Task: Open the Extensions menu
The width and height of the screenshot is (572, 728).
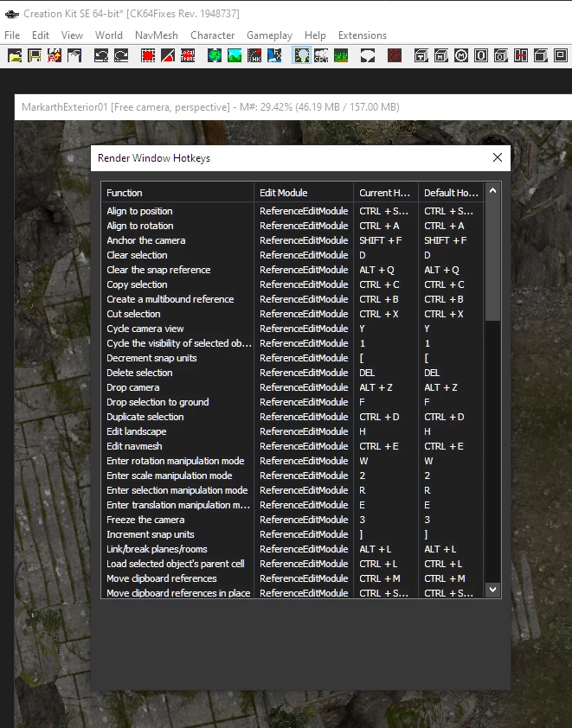Action: click(363, 35)
